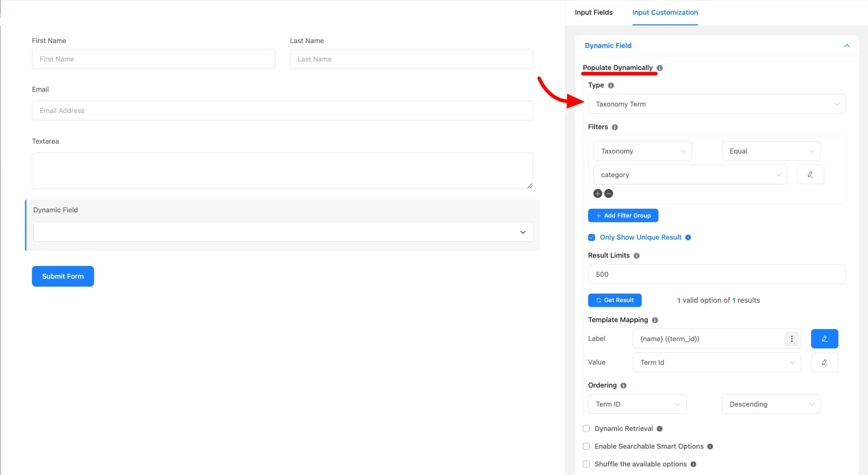Switch to the Input Fields tab
The width and height of the screenshot is (868, 475).
593,12
